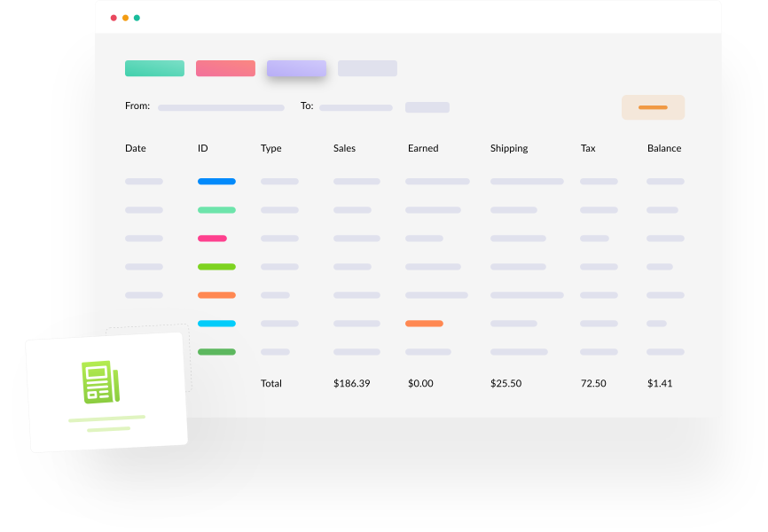Click the To: label

(307, 106)
